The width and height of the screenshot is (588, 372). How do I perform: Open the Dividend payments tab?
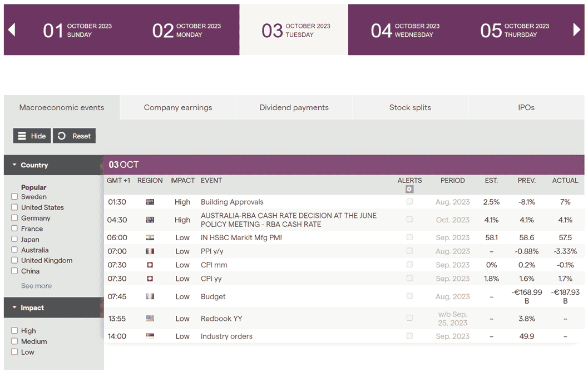(294, 107)
